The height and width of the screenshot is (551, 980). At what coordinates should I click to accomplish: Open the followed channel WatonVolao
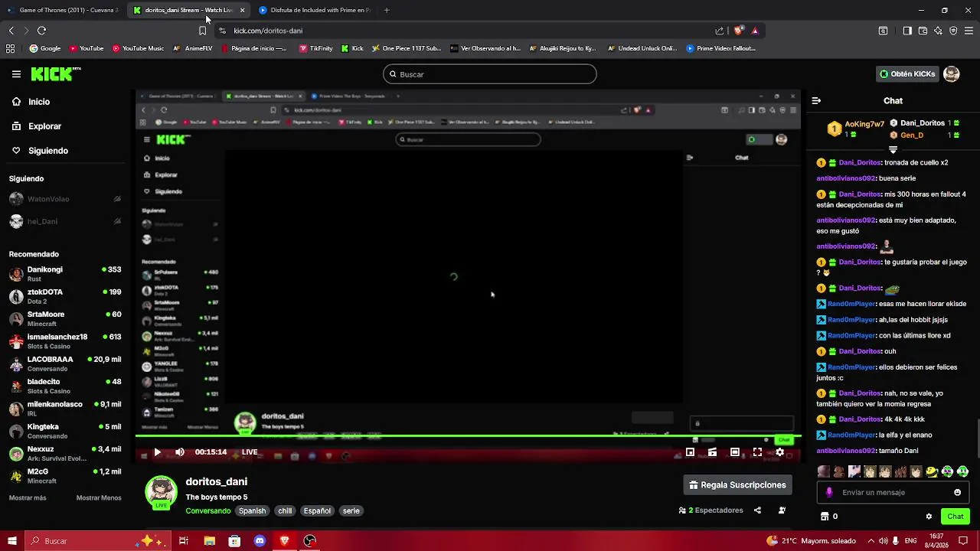click(x=65, y=199)
